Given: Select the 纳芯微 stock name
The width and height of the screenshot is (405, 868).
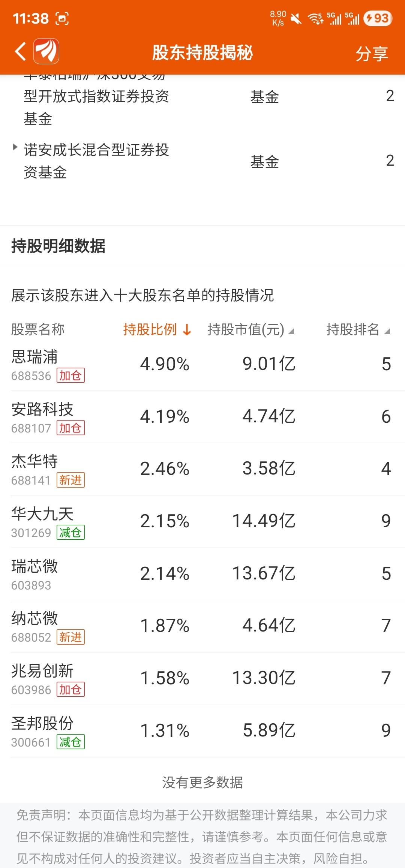Looking at the screenshot, I should click(x=34, y=618).
